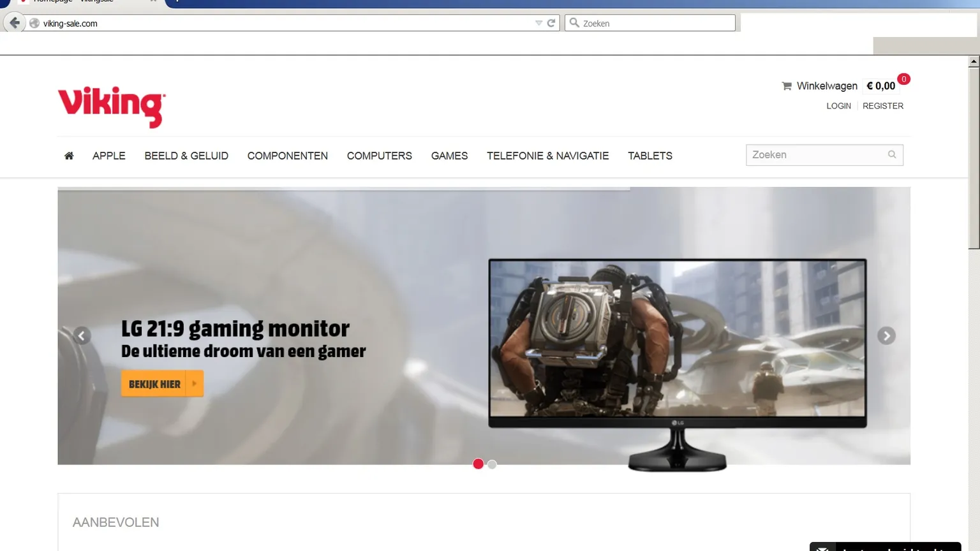
Task: Click the REGISTER link
Action: click(882, 106)
